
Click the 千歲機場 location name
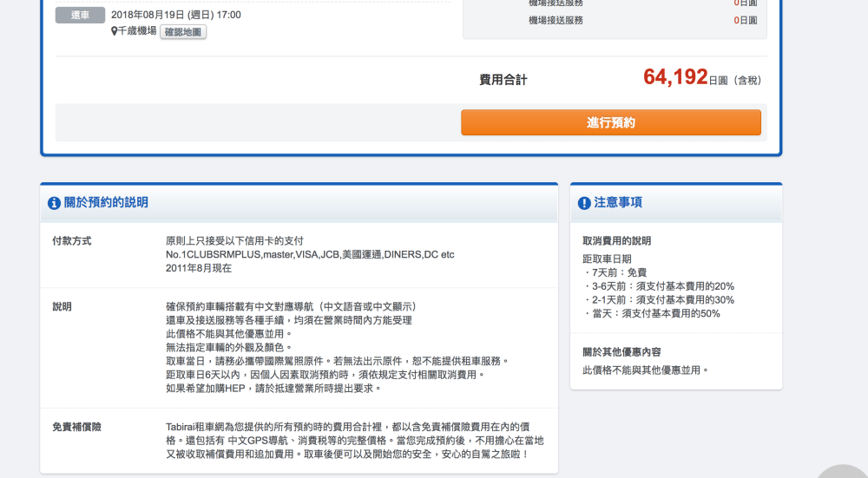tap(137, 31)
